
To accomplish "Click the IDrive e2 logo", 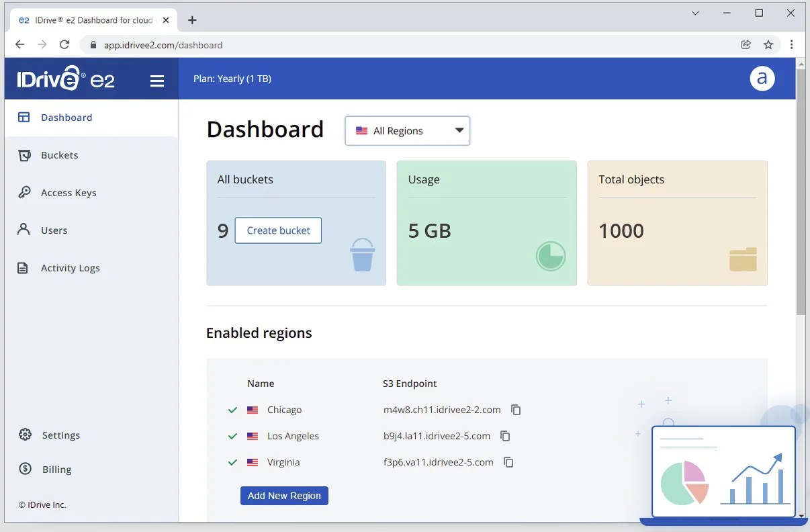I will coord(66,79).
